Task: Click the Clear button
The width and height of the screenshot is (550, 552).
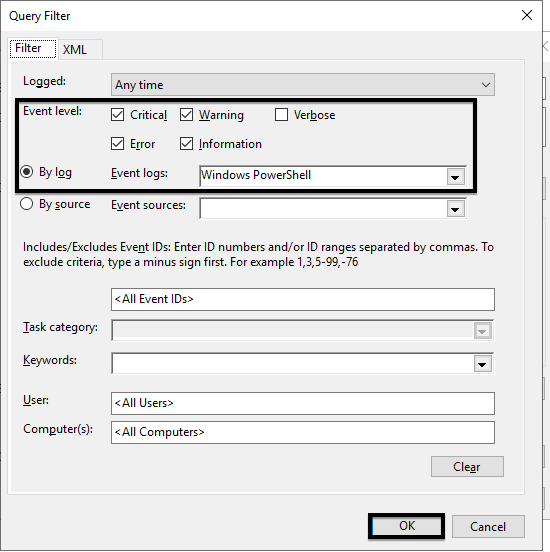Action: pyautogui.click(x=467, y=467)
